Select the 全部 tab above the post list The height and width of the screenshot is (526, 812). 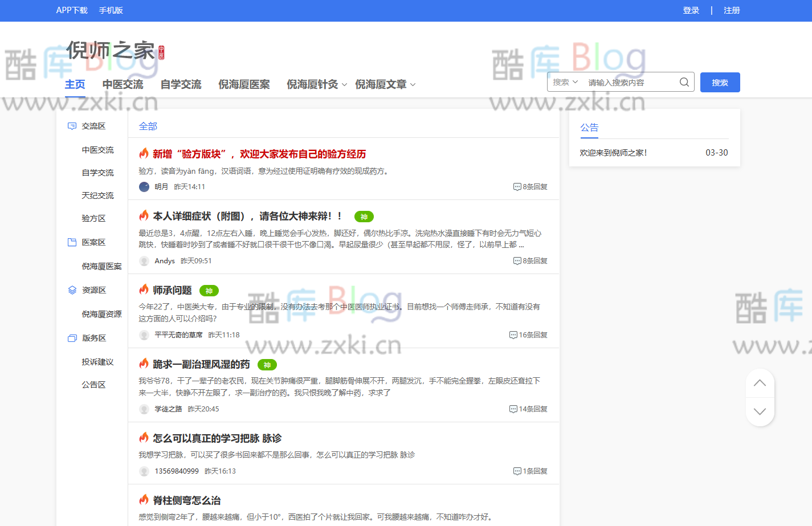pos(148,126)
